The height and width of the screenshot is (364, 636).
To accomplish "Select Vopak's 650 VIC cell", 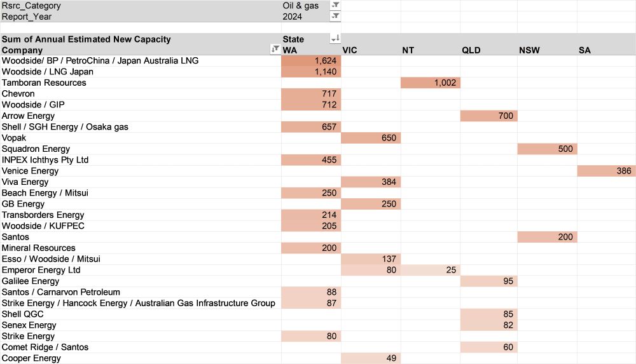I will 371,138.
